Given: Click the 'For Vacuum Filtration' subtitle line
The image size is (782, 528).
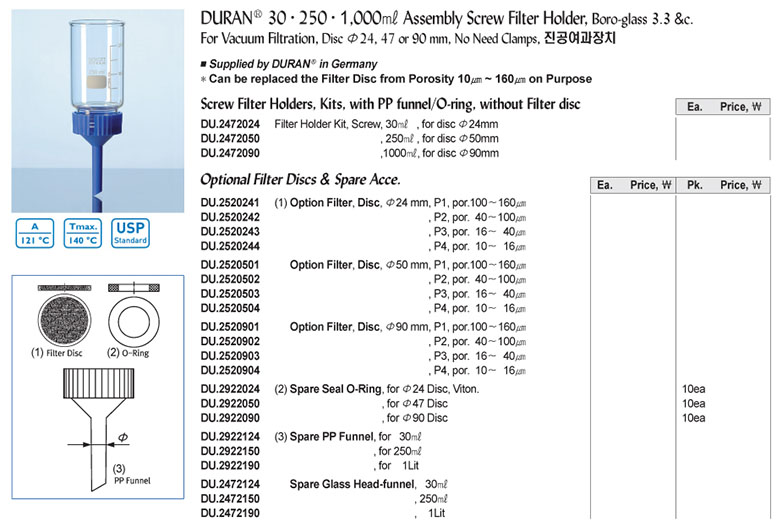Looking at the screenshot, I should pyautogui.click(x=408, y=38).
